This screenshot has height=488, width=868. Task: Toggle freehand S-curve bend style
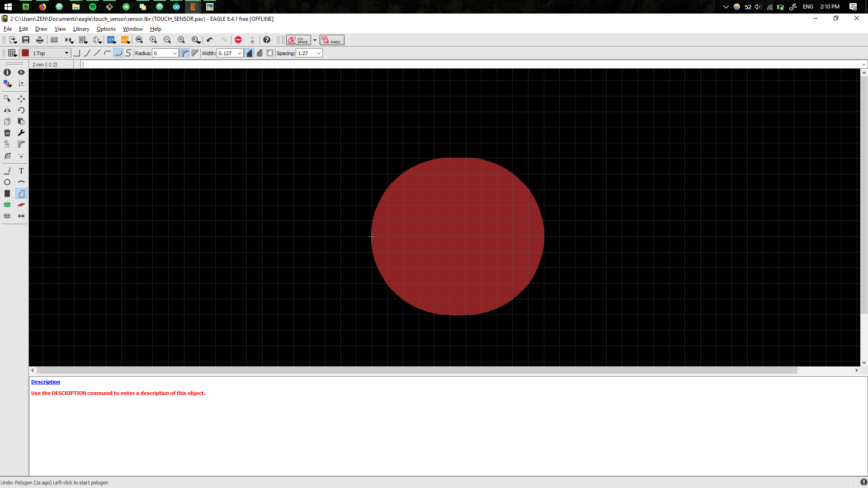pyautogui.click(x=128, y=53)
